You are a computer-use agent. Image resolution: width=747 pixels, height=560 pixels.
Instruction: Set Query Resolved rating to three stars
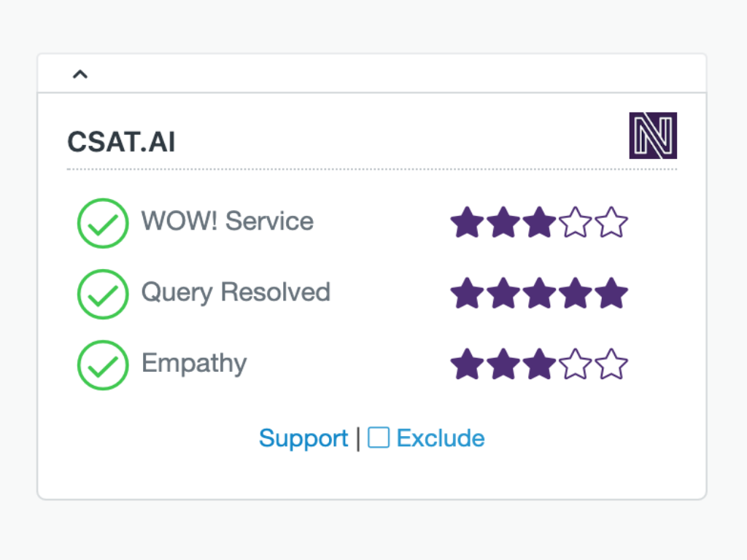pyautogui.click(x=539, y=294)
